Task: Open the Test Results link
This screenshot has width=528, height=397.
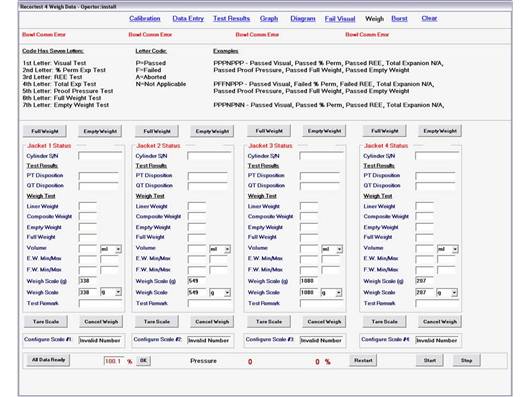Action: point(231,19)
